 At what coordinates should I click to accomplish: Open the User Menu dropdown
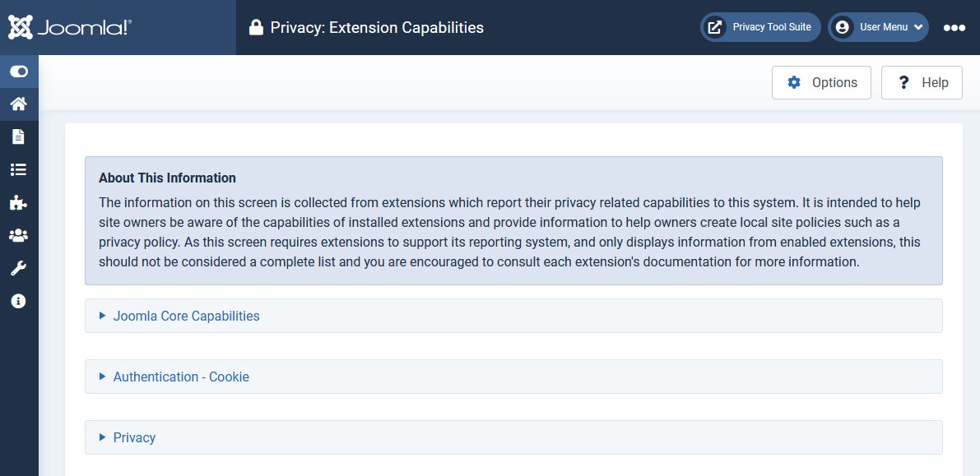click(x=878, y=27)
